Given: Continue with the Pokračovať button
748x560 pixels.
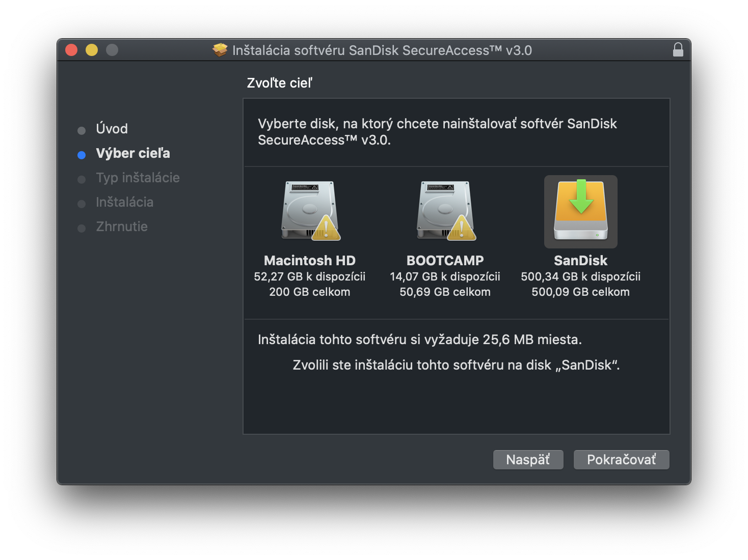Looking at the screenshot, I should coord(622,460).
